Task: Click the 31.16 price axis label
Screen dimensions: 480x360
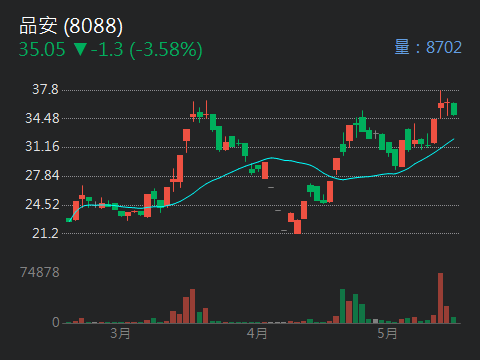Action: [x=42, y=146]
